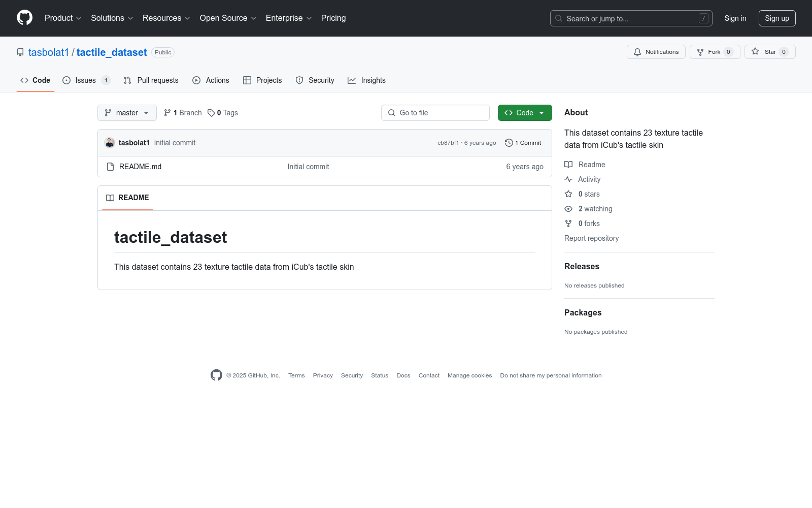Open the Insights tab
Image resolution: width=812 pixels, height=508 pixels.
click(x=366, y=80)
